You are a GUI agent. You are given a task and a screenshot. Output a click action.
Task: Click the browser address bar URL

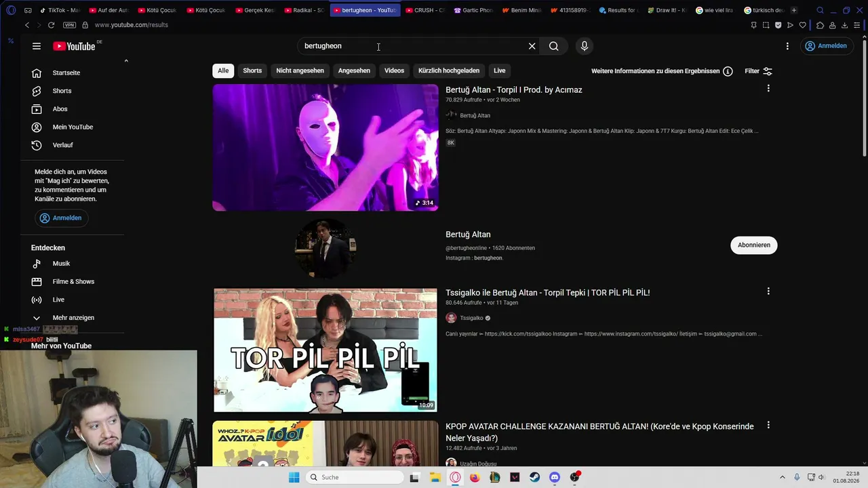tap(132, 25)
